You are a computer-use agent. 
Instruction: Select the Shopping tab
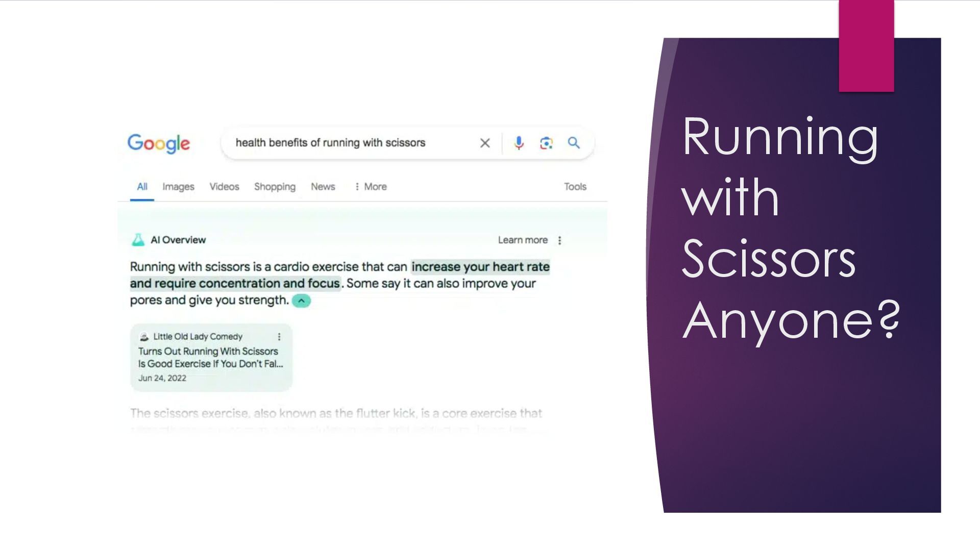pos(275,187)
